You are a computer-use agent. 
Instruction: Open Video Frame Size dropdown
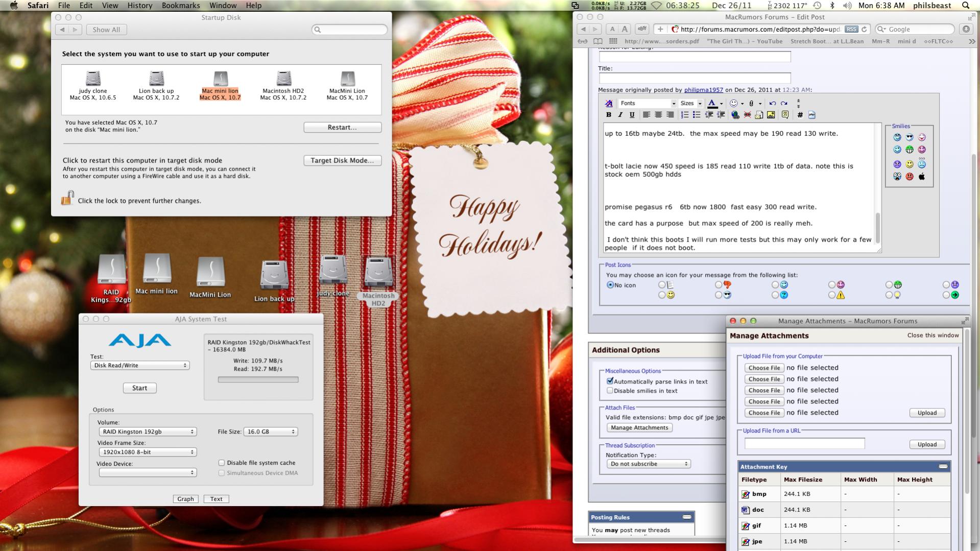click(x=148, y=452)
